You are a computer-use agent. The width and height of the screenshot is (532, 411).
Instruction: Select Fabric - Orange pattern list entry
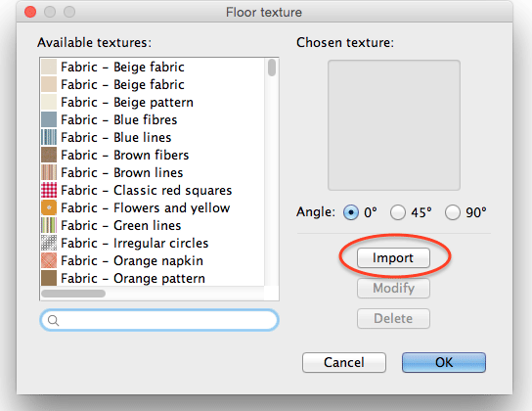(153, 278)
